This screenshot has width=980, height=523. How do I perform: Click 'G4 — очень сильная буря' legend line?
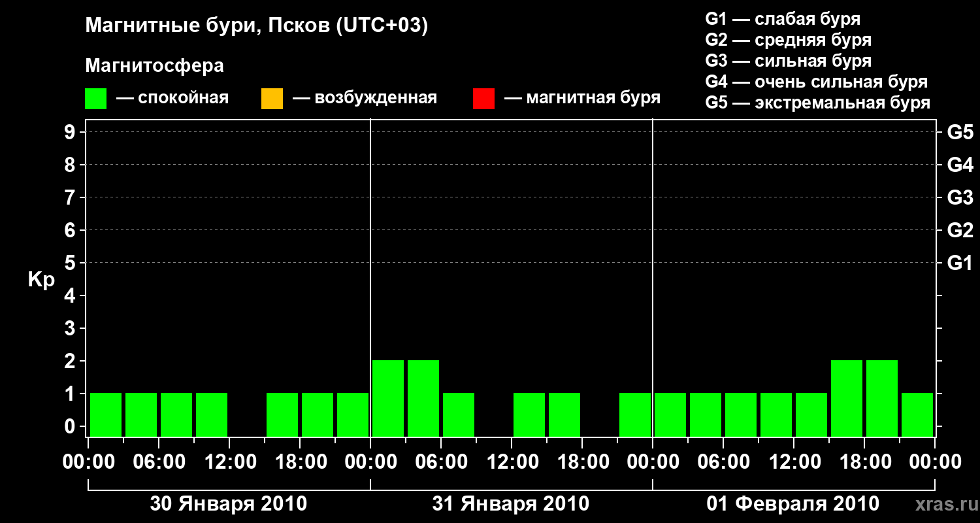tap(817, 82)
